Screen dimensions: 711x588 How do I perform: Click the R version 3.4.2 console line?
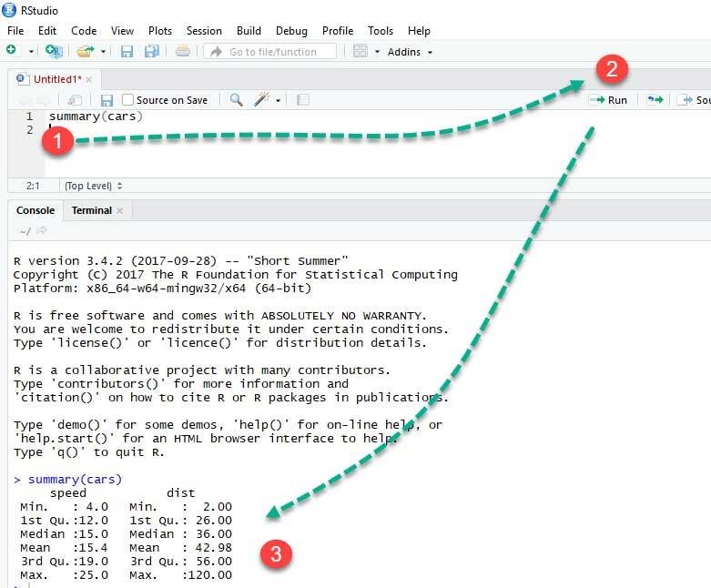pos(180,261)
